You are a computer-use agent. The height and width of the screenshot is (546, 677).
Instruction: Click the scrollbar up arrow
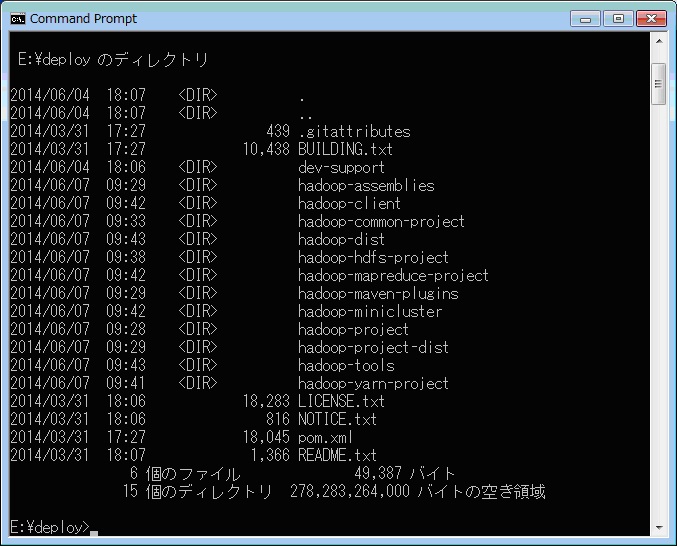coord(658,45)
